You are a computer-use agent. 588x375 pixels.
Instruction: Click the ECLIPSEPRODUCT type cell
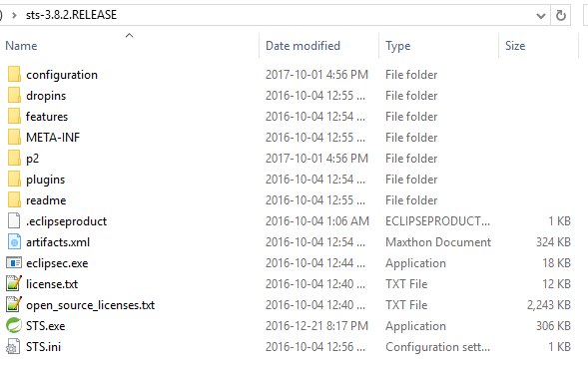(437, 221)
